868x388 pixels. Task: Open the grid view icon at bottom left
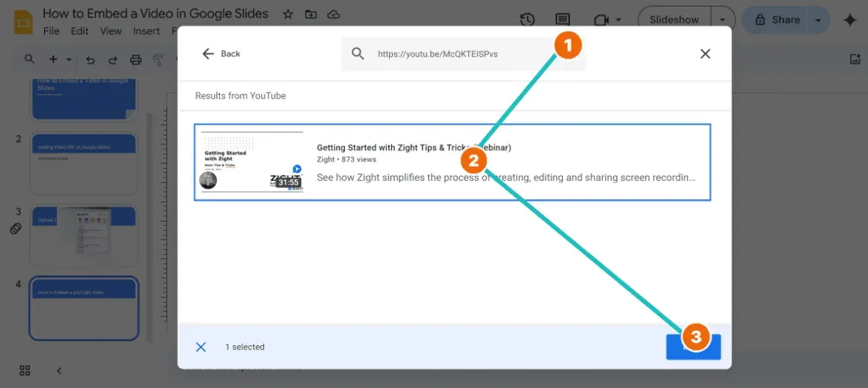click(x=25, y=371)
